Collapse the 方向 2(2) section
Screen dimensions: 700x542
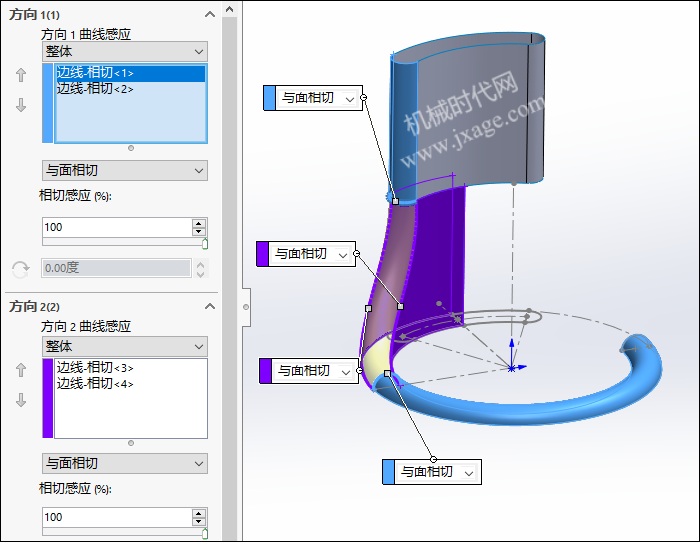(210, 306)
